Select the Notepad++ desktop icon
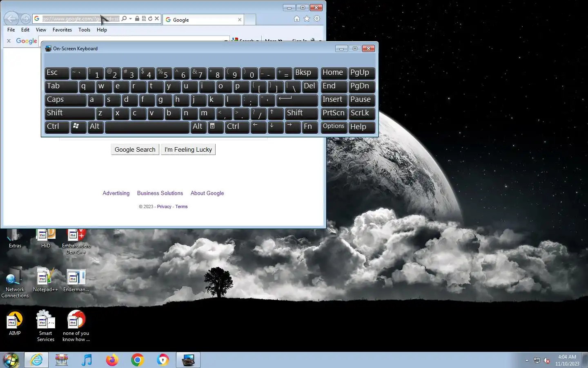 pos(45,280)
